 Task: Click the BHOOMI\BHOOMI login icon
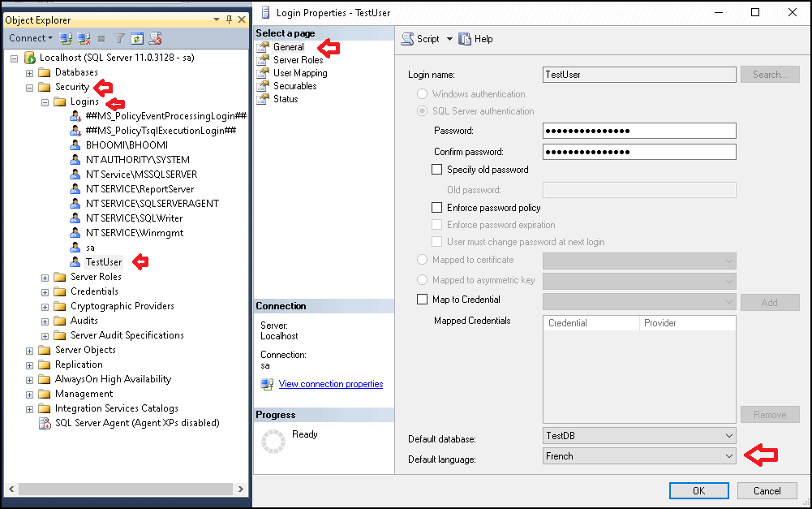coord(75,145)
